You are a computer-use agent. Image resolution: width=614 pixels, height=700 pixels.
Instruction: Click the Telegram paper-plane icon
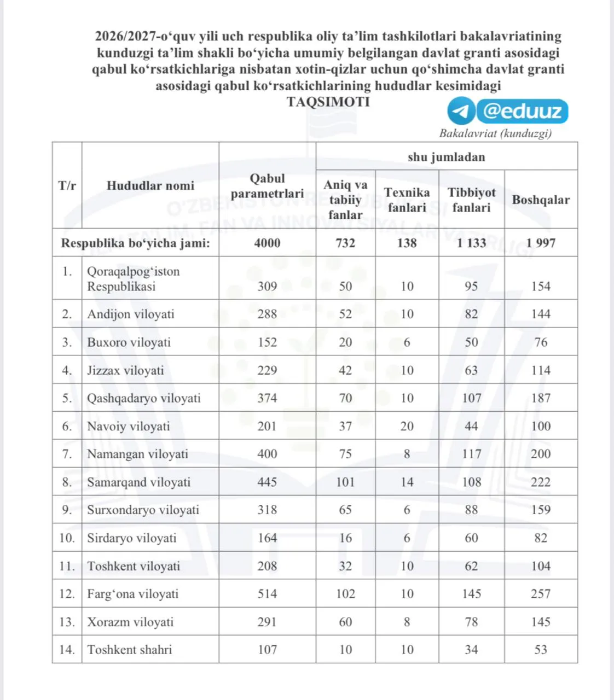pyautogui.click(x=460, y=112)
